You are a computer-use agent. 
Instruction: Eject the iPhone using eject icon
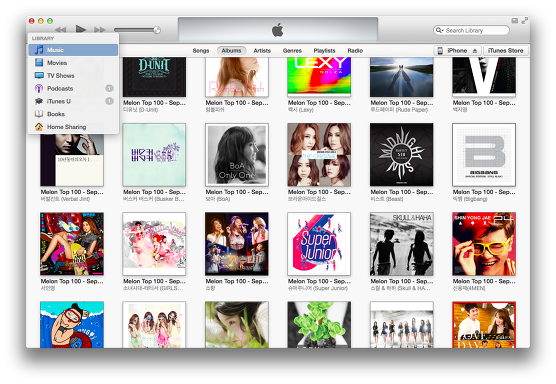pos(475,51)
